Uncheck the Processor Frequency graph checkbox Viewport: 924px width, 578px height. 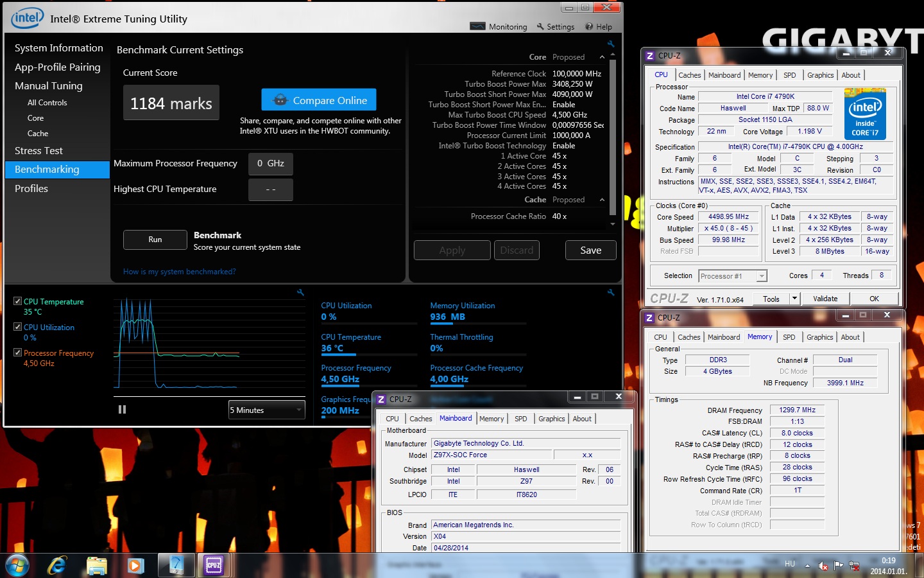pos(18,352)
